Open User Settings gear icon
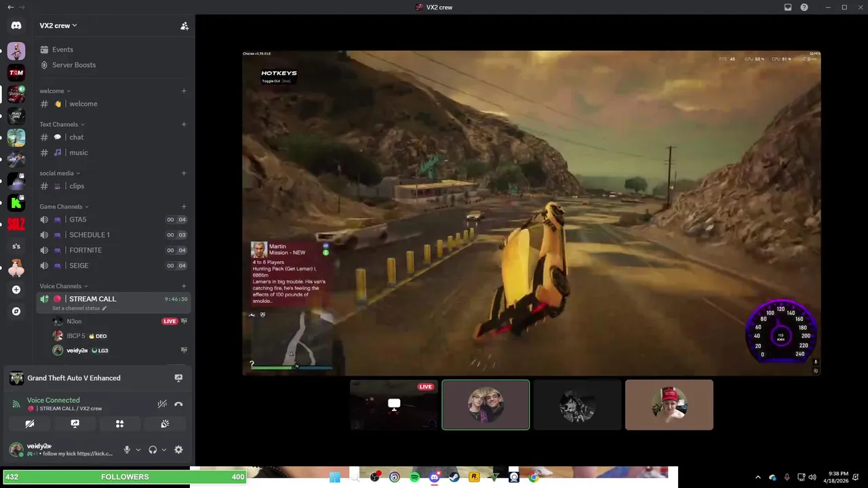Viewport: 868px width, 488px height. coord(178,449)
